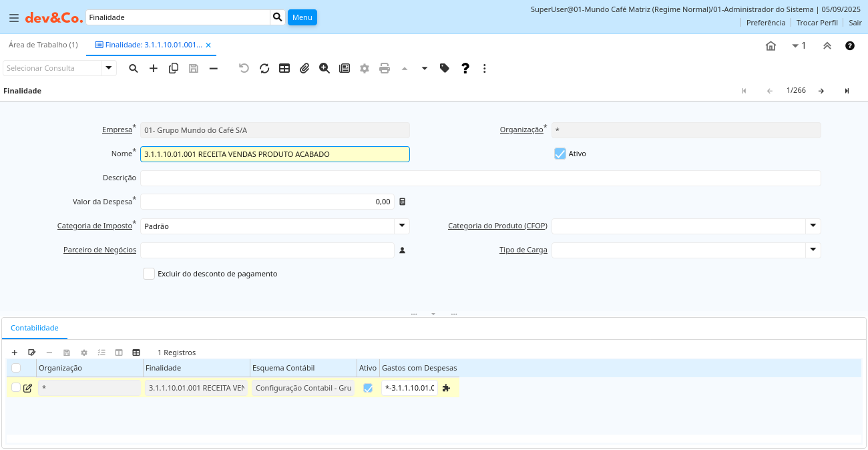Screen dimensions: 868x450
Task: Click the home icon
Action: (x=771, y=45)
